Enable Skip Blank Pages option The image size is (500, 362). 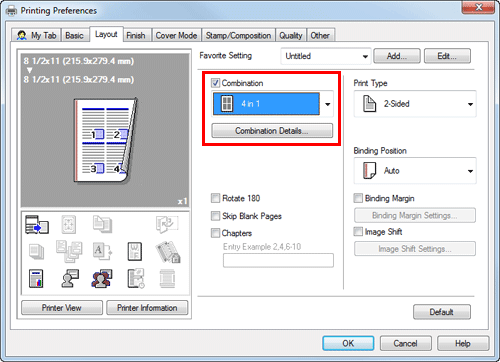pos(215,216)
